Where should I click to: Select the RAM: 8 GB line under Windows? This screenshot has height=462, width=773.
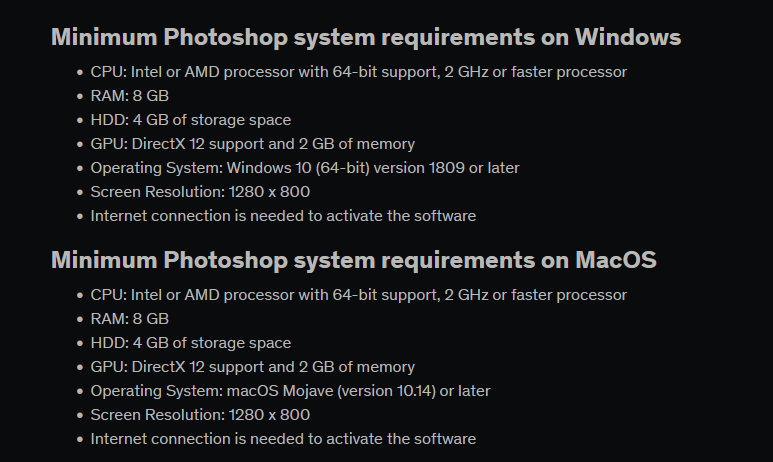129,96
